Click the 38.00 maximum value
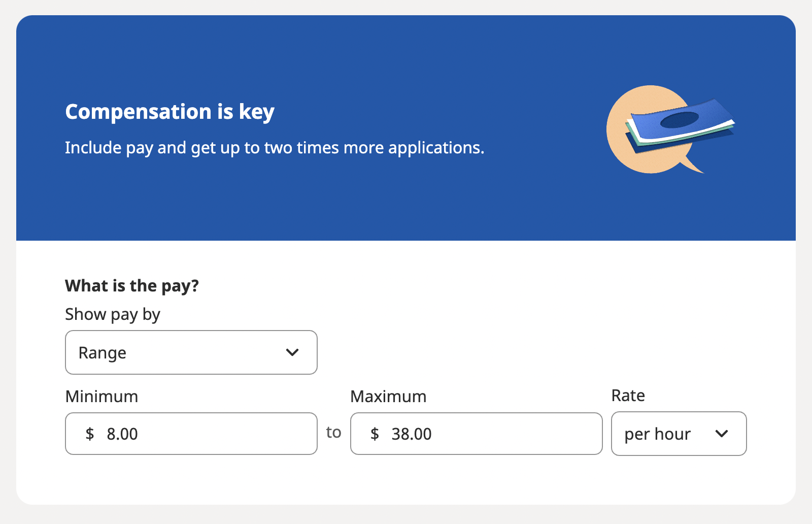This screenshot has height=524, width=812. pyautogui.click(x=412, y=434)
